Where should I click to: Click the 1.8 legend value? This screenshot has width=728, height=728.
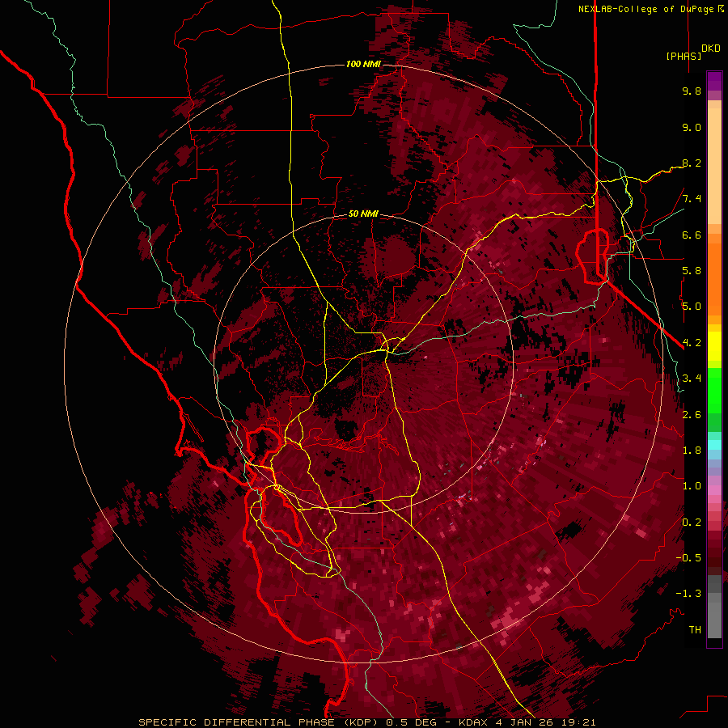tap(692, 451)
